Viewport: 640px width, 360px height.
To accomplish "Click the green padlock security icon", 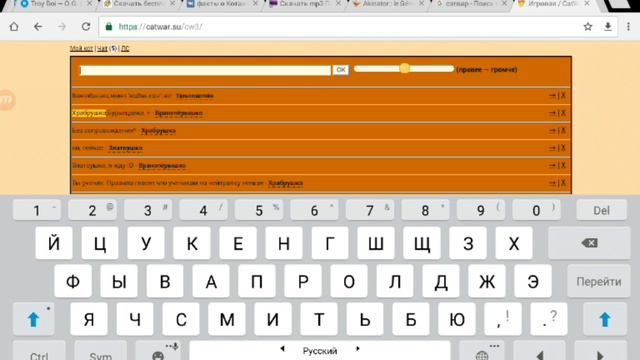I will [x=109, y=27].
